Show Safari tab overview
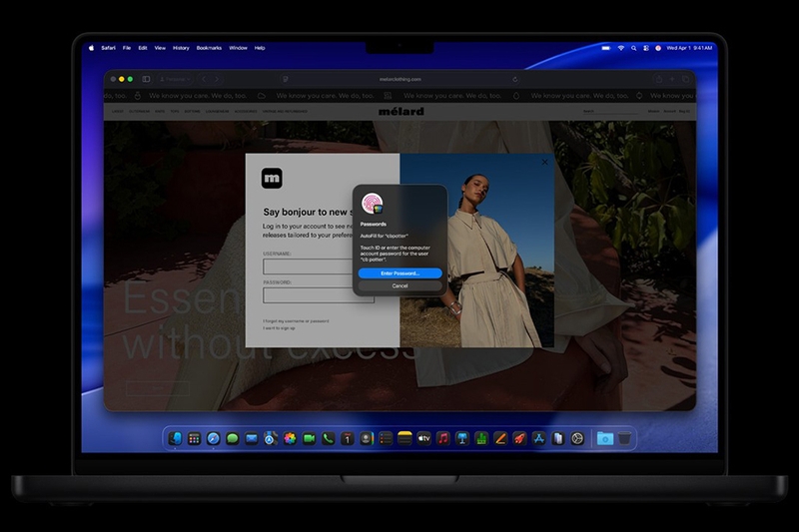The width and height of the screenshot is (799, 532). pyautogui.click(x=686, y=79)
